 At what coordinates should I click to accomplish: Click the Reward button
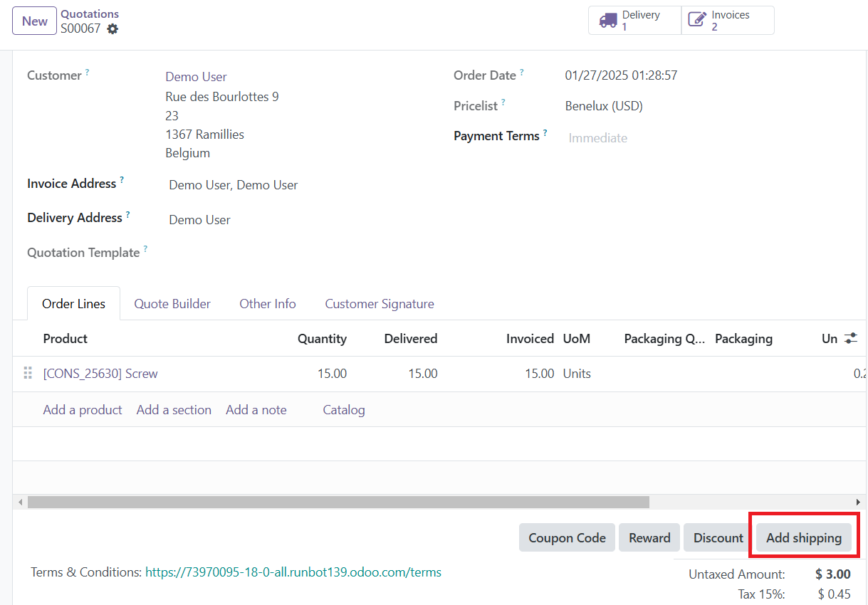[649, 538]
